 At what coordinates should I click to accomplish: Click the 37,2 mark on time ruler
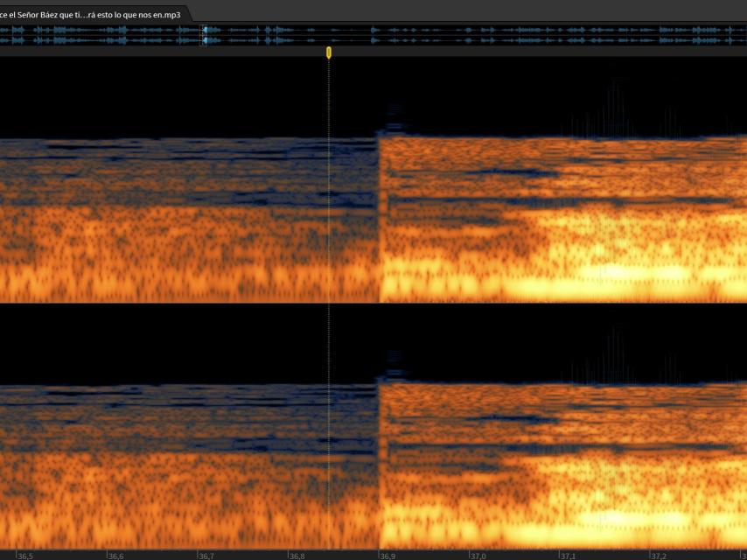click(658, 556)
